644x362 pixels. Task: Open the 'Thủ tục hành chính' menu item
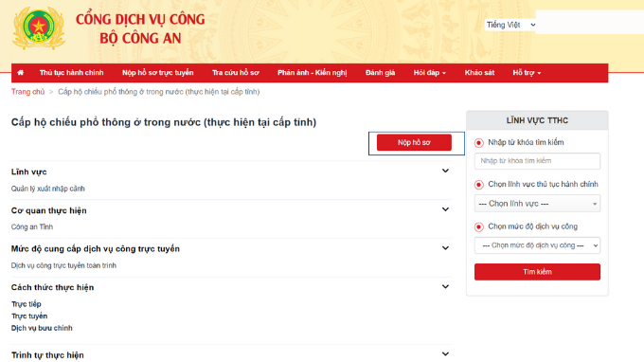click(x=71, y=73)
